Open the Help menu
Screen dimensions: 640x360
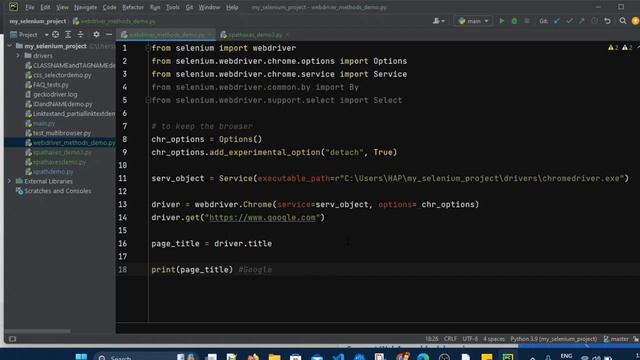tap(232, 7)
